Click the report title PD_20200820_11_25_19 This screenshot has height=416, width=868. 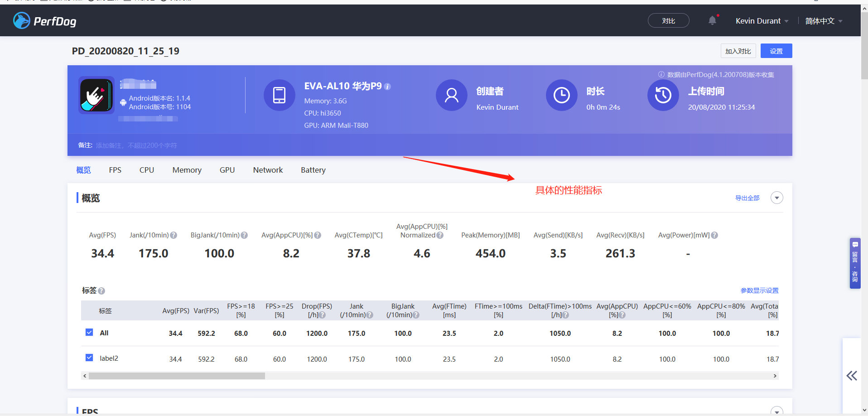125,51
